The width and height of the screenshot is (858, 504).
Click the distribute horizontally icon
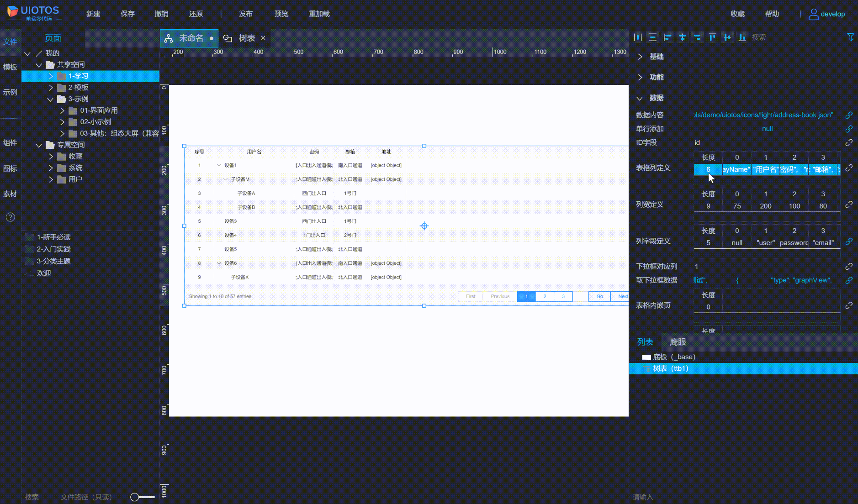(x=638, y=37)
